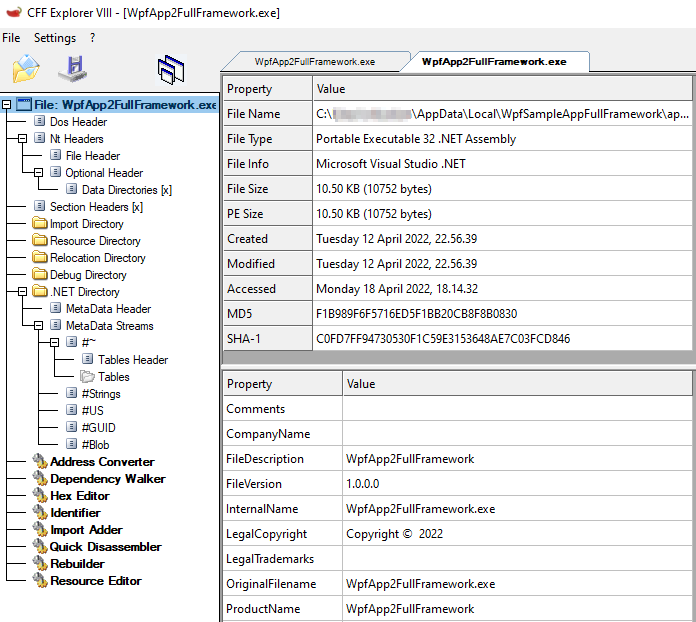Launch the Dependency Walker tool
The height and width of the screenshot is (622, 696).
pos(107,479)
